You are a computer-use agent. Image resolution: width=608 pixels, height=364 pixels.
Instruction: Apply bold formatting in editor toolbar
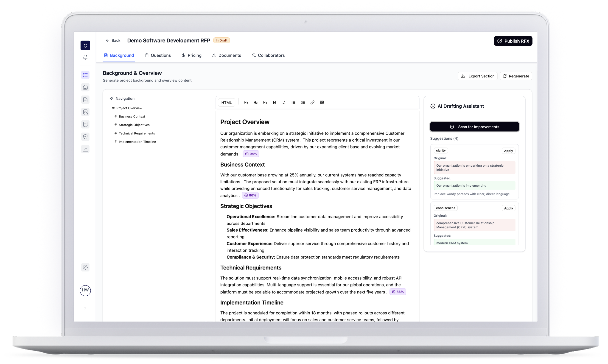click(x=275, y=103)
